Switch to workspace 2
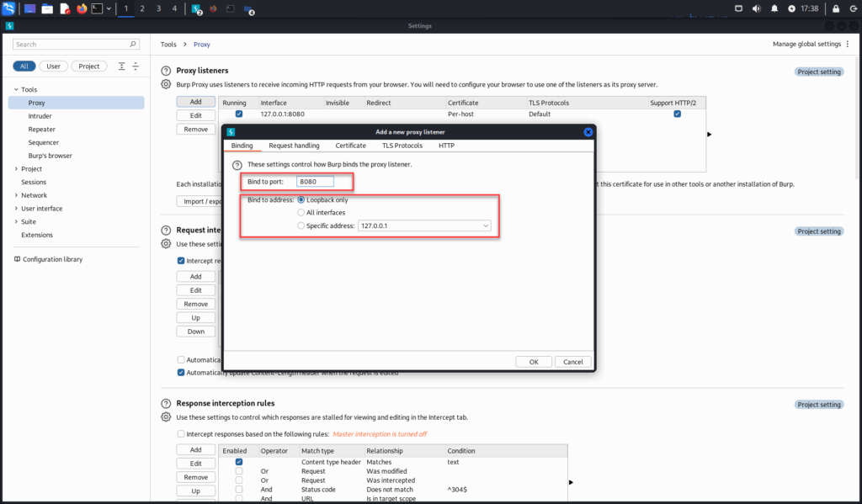The height and width of the screenshot is (504, 862). 142,8
